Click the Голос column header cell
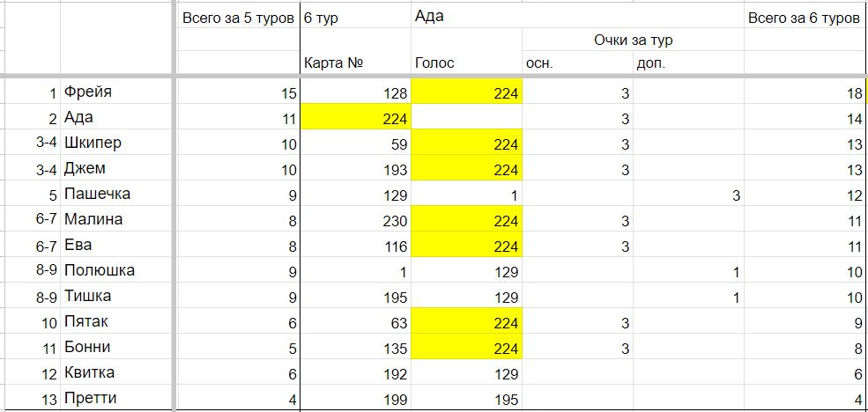868x412 pixels. 466,63
